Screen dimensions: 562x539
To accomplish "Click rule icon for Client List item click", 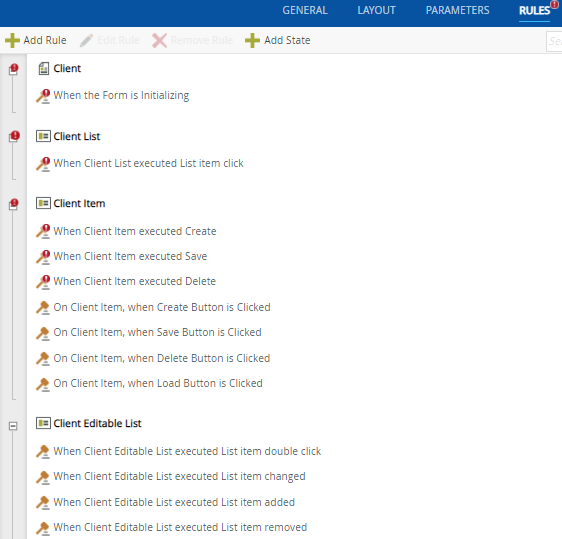I will click(43, 164).
